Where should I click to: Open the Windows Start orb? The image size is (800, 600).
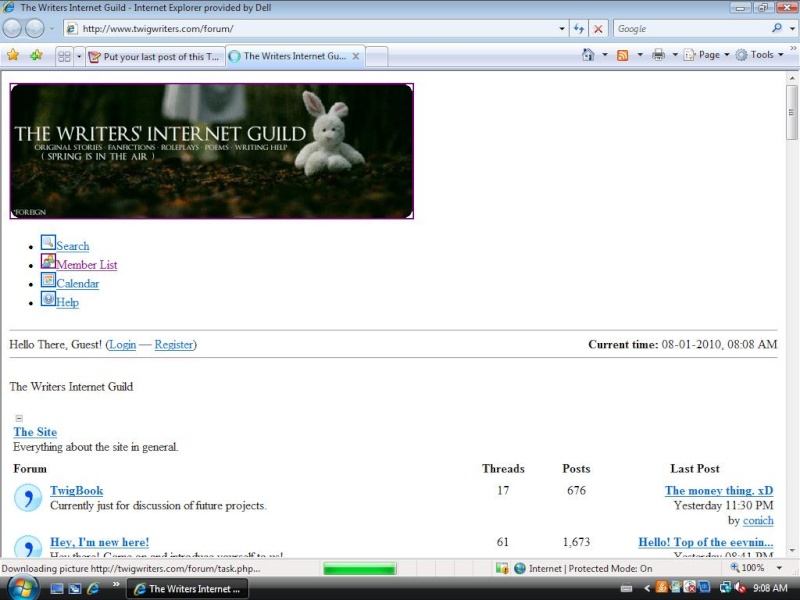22,588
